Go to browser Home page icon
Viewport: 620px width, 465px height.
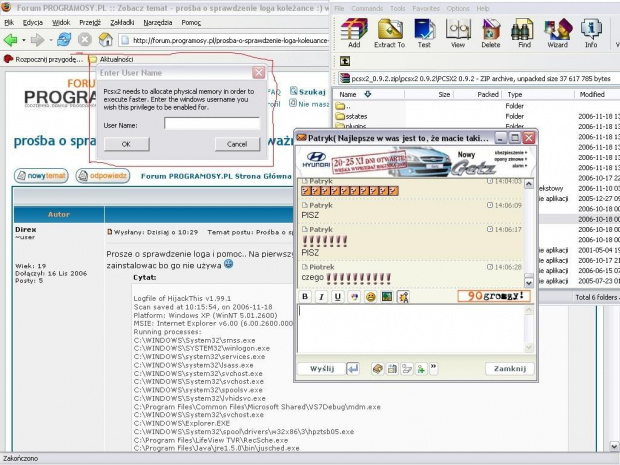[x=106, y=40]
